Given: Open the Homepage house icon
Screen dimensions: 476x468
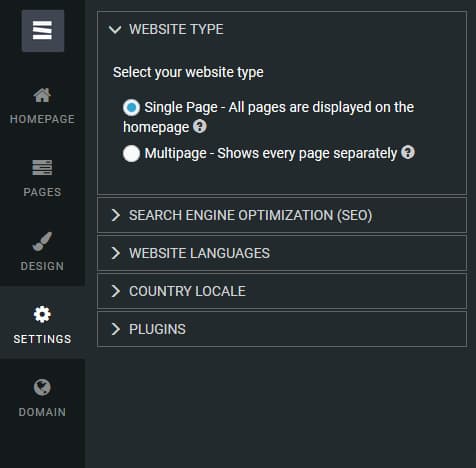Looking at the screenshot, I should point(42,95).
